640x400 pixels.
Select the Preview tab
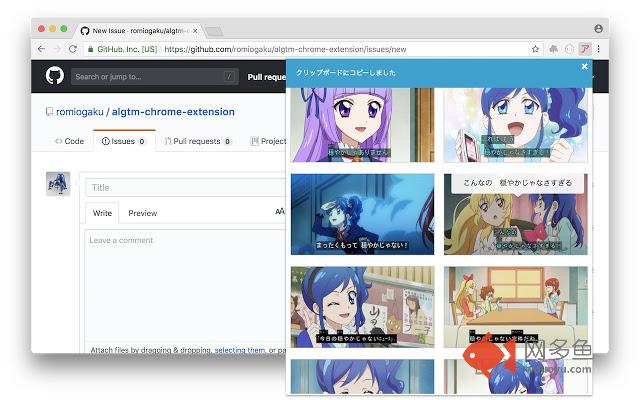pos(142,213)
